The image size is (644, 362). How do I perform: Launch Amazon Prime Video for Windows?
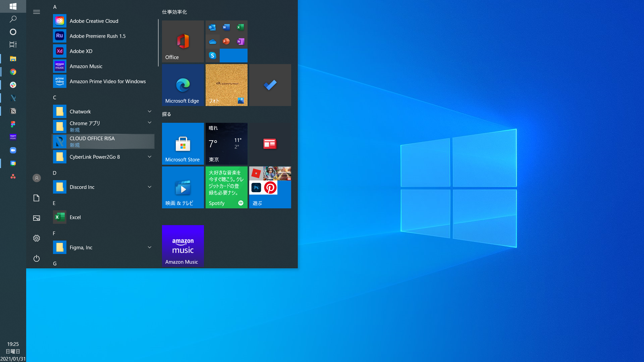(x=103, y=81)
